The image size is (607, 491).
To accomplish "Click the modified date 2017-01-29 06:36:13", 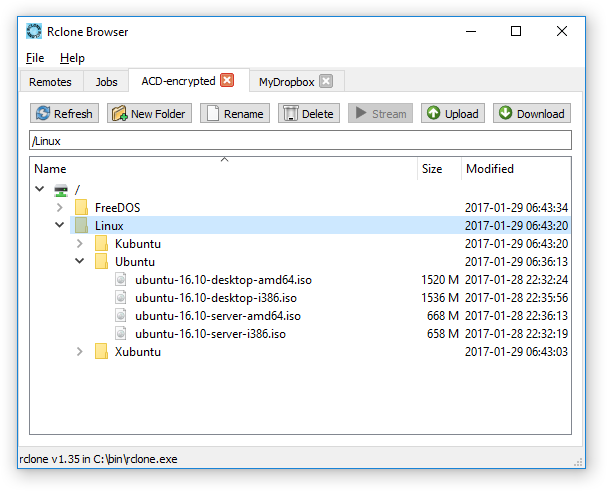I will point(516,262).
